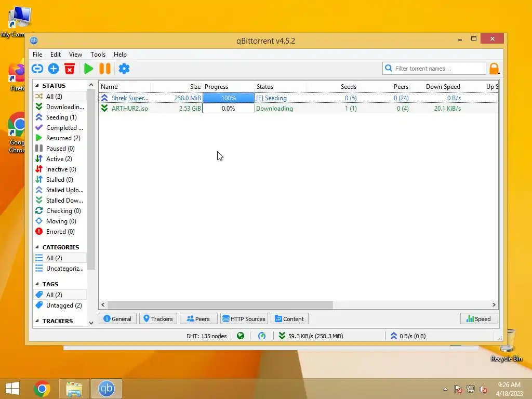Show Moving (0) torrents
Screen dimensions: 532x399
coord(60,221)
